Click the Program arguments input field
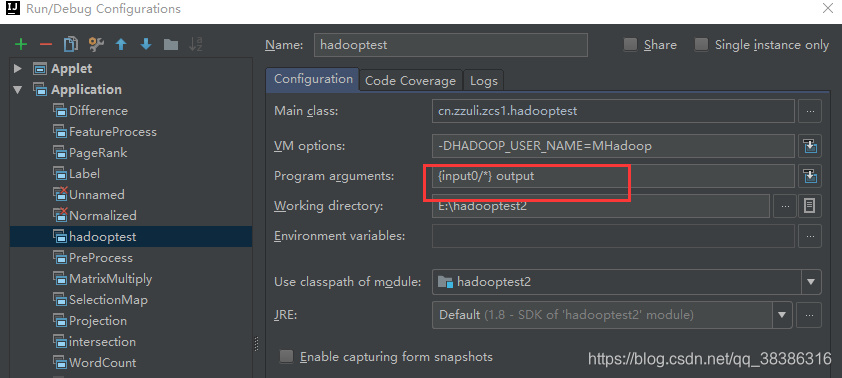The height and width of the screenshot is (378, 842). pos(613,176)
